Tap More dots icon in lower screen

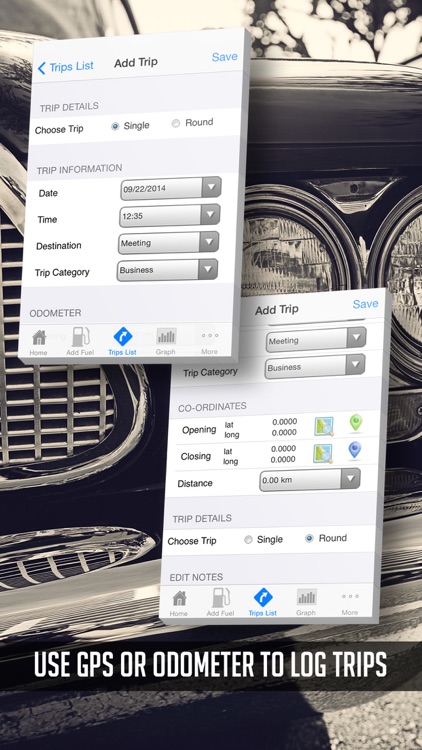350,596
